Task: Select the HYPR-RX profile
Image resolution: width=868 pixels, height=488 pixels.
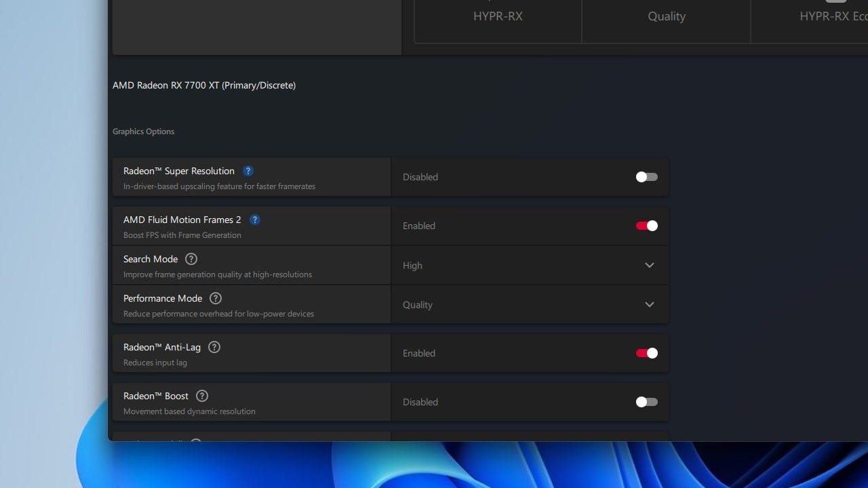Action: [x=498, y=17]
